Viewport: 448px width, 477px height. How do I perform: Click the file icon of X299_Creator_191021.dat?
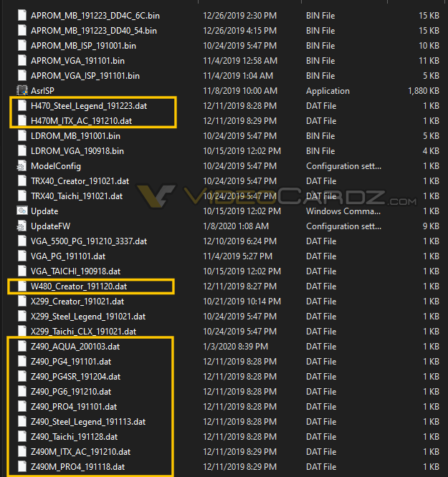22,301
